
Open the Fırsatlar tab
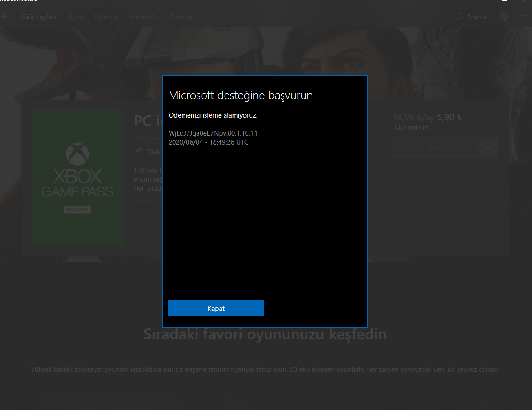[x=181, y=17]
